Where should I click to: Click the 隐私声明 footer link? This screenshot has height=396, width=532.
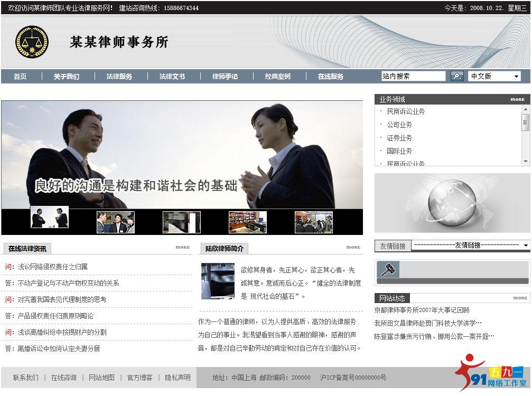point(178,378)
